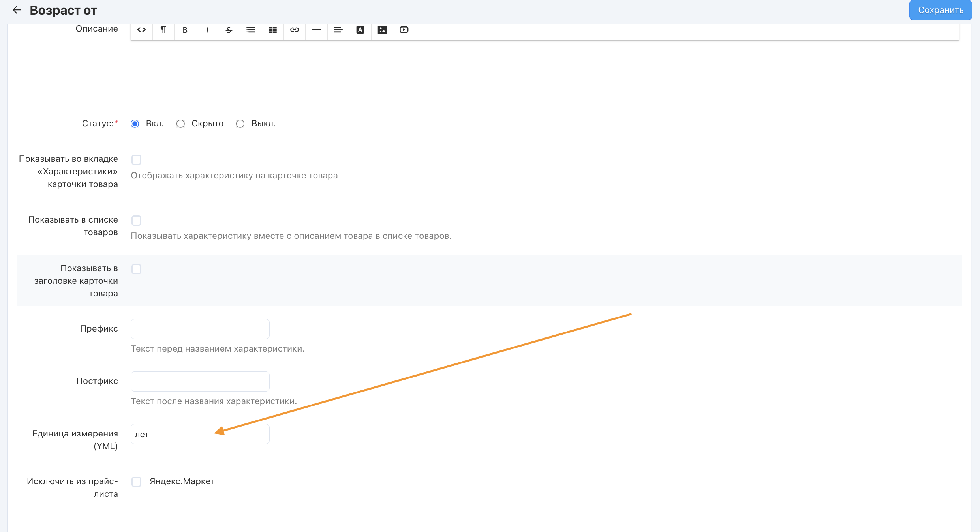Apply italic formatting in description editor
Viewport: 980px width, 532px height.
[x=207, y=30]
